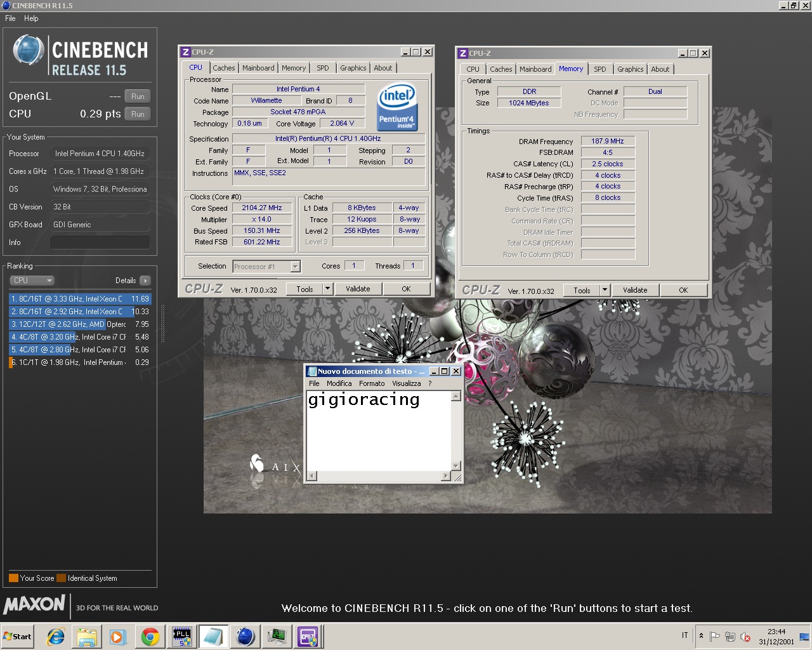Click the left CPU-Z window title icon
Viewport: 812px width, 650px height.
pos(186,52)
